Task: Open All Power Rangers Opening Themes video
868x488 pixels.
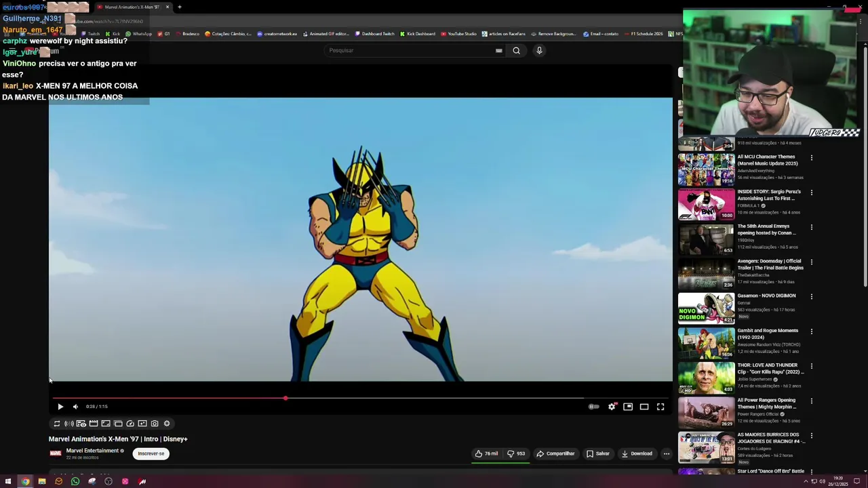Action: click(767, 403)
